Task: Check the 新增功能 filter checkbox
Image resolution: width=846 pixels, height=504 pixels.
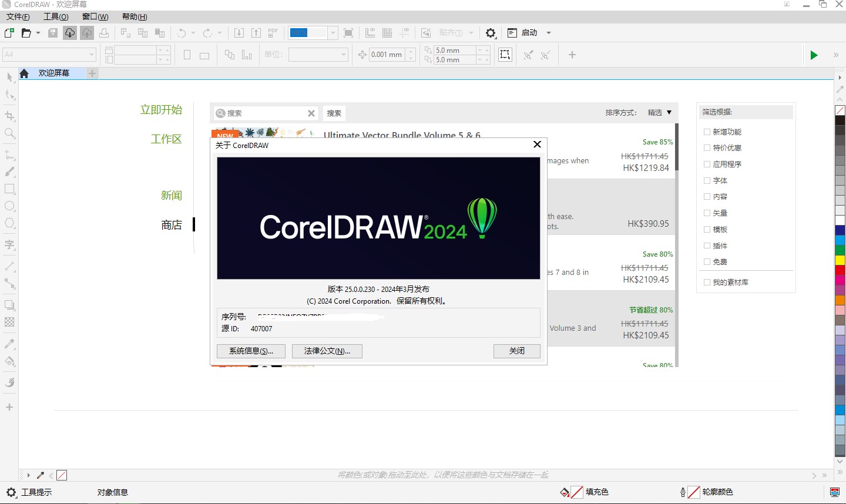Action: [707, 132]
